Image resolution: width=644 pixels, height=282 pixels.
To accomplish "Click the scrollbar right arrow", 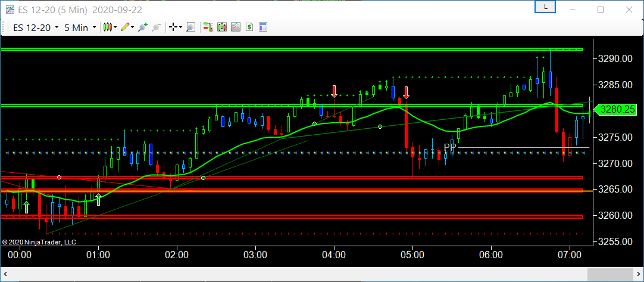I will pyautogui.click(x=639, y=274).
